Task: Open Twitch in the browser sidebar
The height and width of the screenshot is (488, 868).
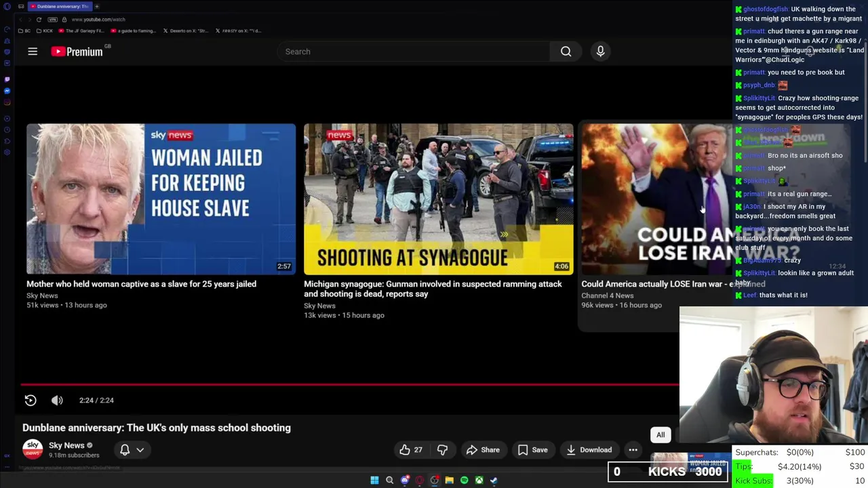Action: point(7,79)
